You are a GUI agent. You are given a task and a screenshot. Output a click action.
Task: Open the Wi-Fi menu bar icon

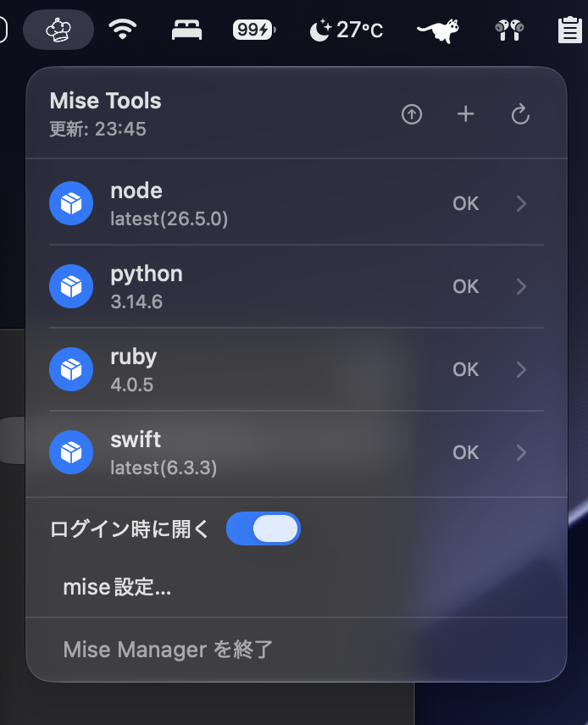[x=122, y=29]
